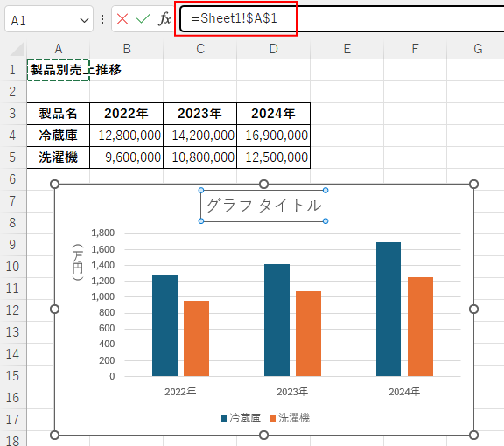Click the cell containing 12,500,000
The width and height of the screenshot is (504, 446).
[x=273, y=157]
